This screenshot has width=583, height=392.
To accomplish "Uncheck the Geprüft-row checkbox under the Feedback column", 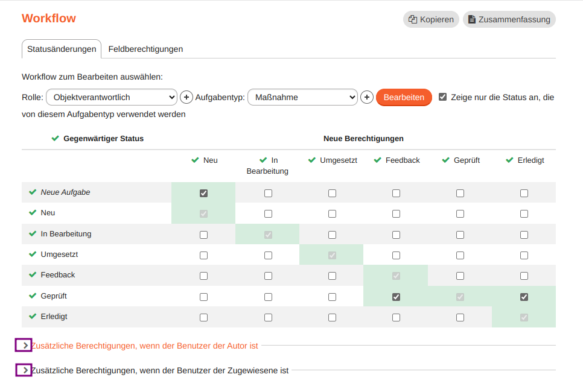I will [395, 296].
